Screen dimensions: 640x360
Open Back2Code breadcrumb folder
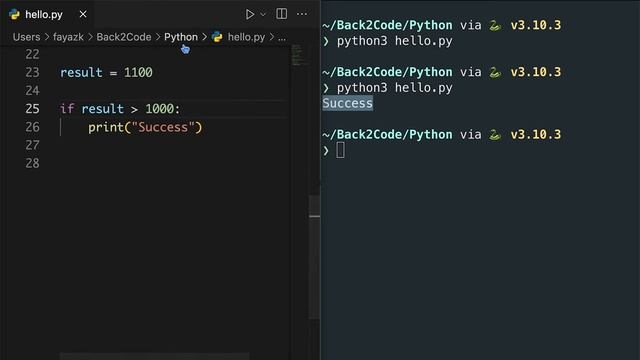[124, 37]
